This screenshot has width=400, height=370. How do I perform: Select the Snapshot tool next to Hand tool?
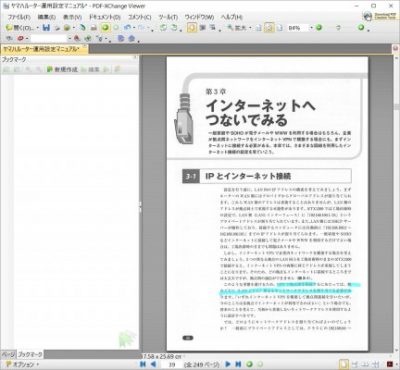pyautogui.click(x=202, y=28)
